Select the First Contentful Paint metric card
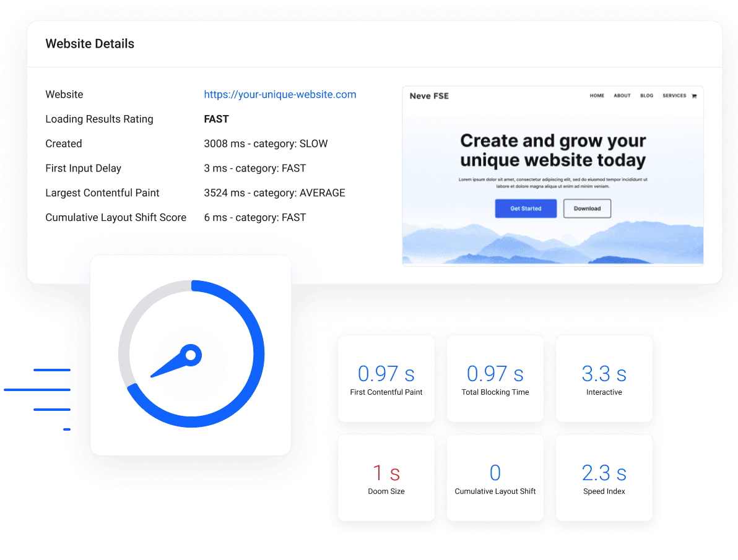 tap(386, 379)
